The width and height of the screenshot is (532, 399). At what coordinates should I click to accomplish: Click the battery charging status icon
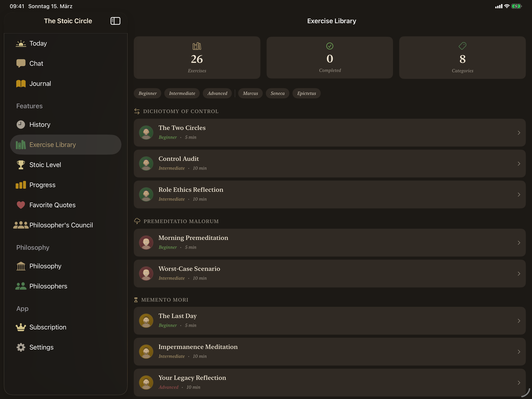tap(516, 6)
